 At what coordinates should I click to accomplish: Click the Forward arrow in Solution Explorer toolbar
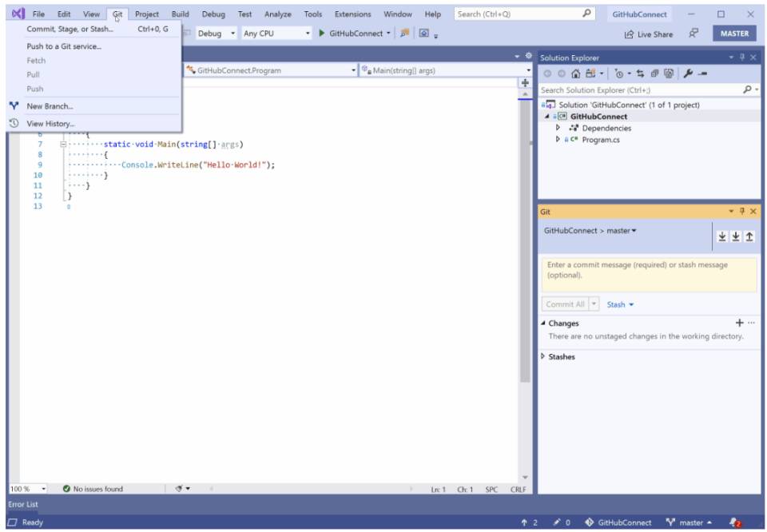tap(562, 73)
